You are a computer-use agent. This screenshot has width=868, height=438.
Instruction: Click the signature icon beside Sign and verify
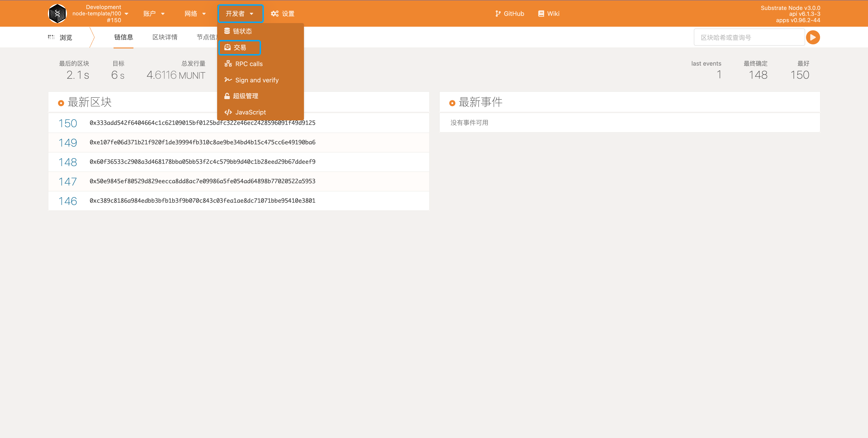228,80
